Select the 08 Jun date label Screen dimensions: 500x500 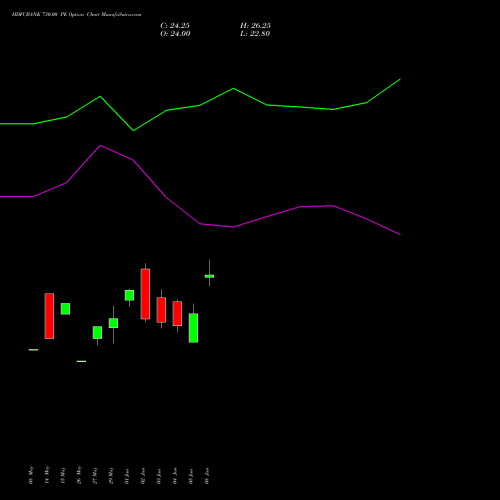click(x=207, y=476)
